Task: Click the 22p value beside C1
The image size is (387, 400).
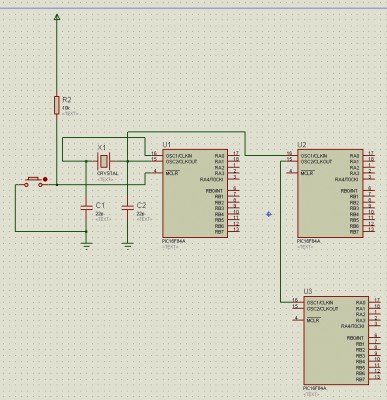Action: [99, 214]
